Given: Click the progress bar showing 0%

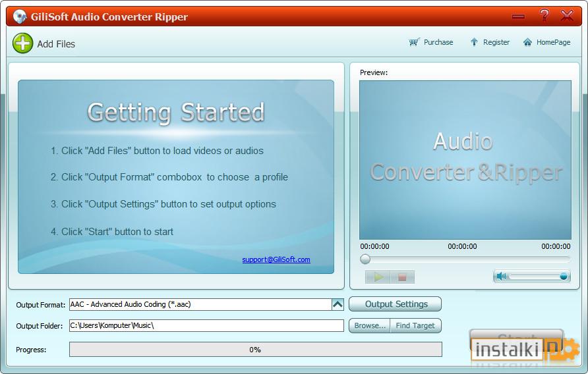Looking at the screenshot, I should 256,349.
